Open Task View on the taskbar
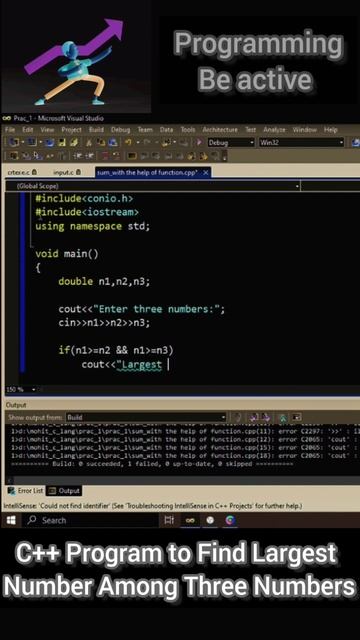The width and height of the screenshot is (360, 640). coord(169,520)
